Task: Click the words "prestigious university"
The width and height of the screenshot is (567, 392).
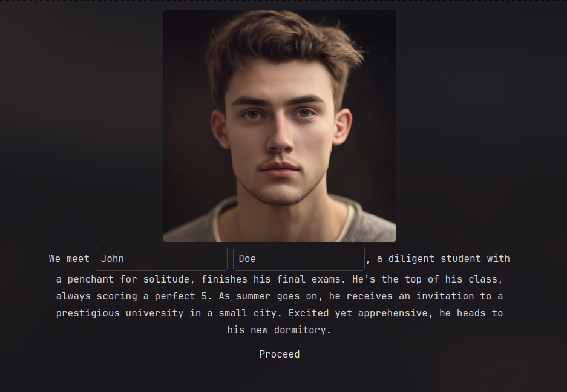Action: click(120, 313)
